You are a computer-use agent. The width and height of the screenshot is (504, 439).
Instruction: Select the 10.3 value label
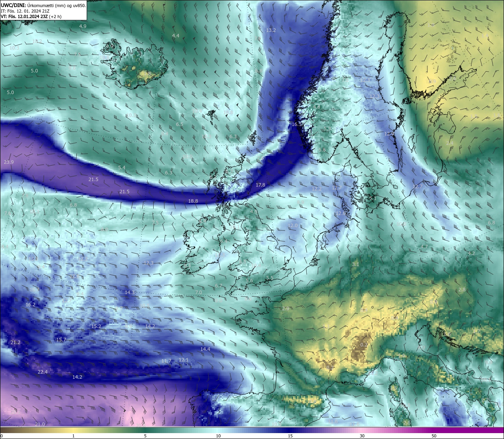point(14,48)
